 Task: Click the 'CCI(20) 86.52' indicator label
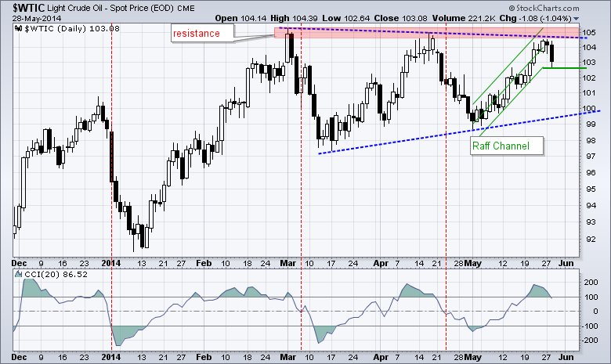(x=56, y=275)
